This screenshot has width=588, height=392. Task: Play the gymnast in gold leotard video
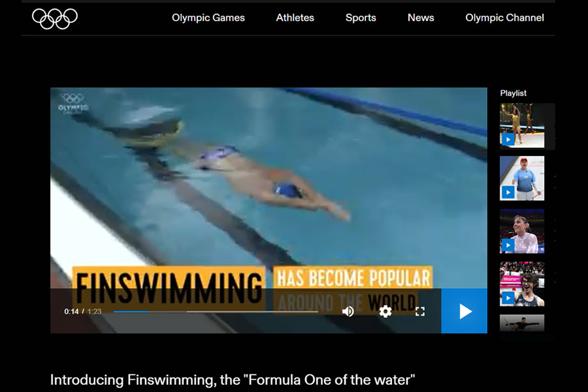[x=522, y=125]
